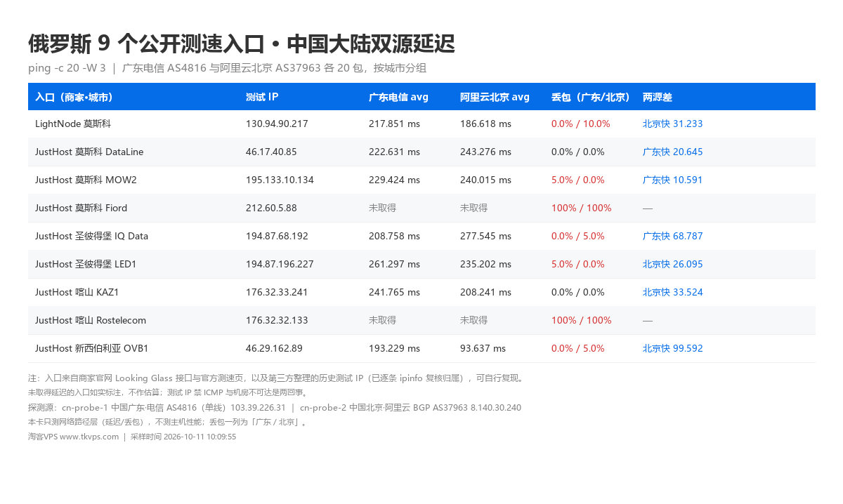Click the 208.241 ms value
Screen dimensions: 843x504
tap(485, 292)
